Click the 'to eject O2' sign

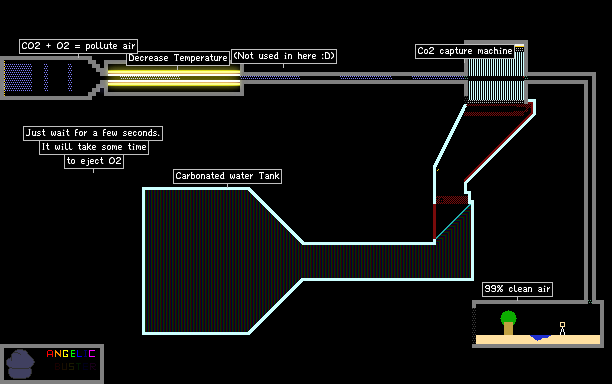tap(94, 161)
